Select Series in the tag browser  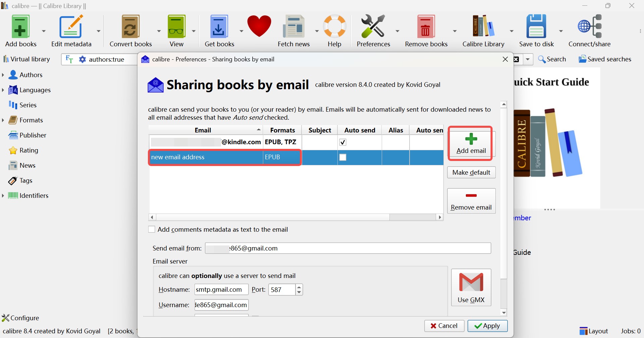tap(22, 105)
